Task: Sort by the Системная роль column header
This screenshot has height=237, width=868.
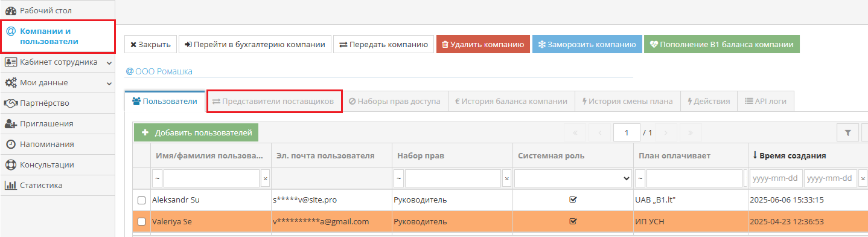Action: (551, 155)
